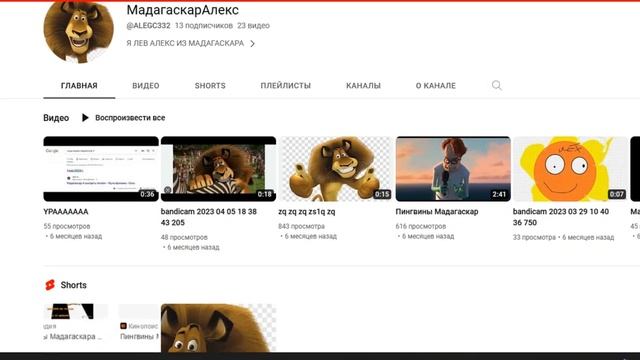
Task: Click the 33 просмотра view count
Action: 534,237
